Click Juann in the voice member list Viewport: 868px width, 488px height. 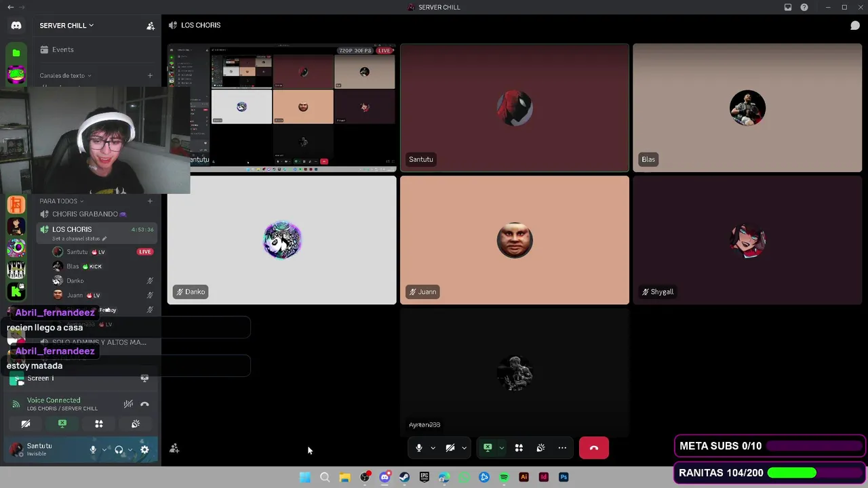(x=75, y=296)
